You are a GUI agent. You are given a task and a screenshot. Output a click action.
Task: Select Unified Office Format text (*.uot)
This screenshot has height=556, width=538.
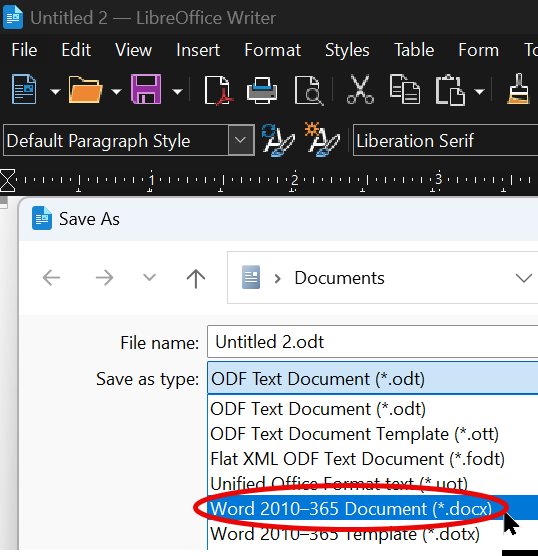[x=373, y=484]
